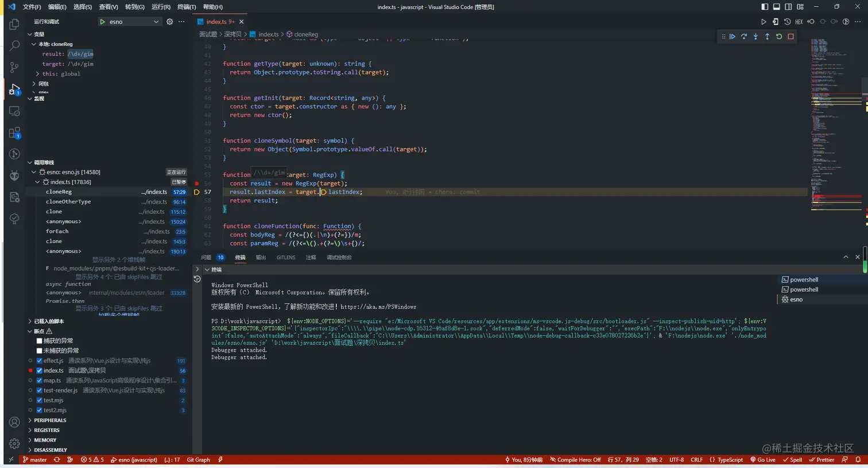
Task: Open the 文件(F) menu
Action: pyautogui.click(x=32, y=7)
